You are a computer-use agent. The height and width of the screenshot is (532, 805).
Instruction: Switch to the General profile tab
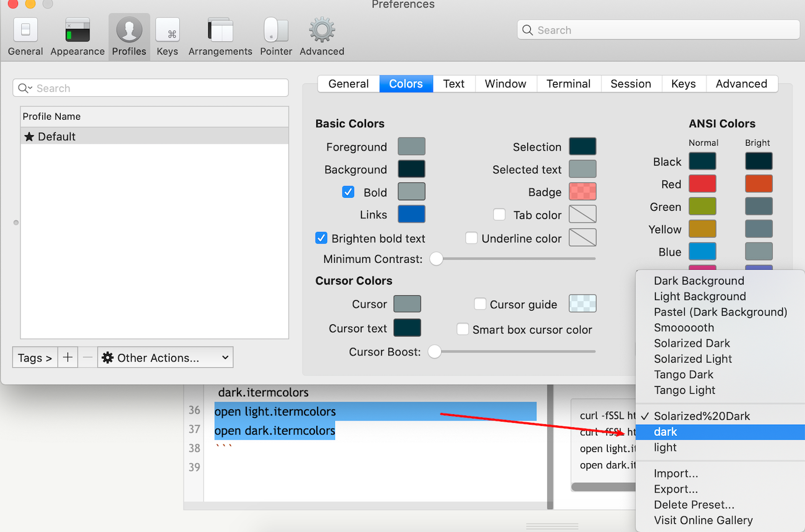point(349,84)
